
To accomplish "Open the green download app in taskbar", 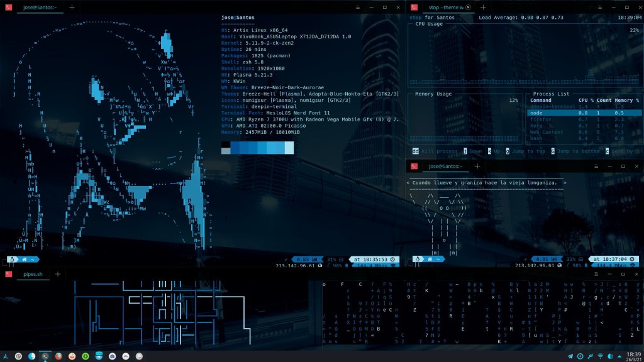I will [x=86, y=356].
